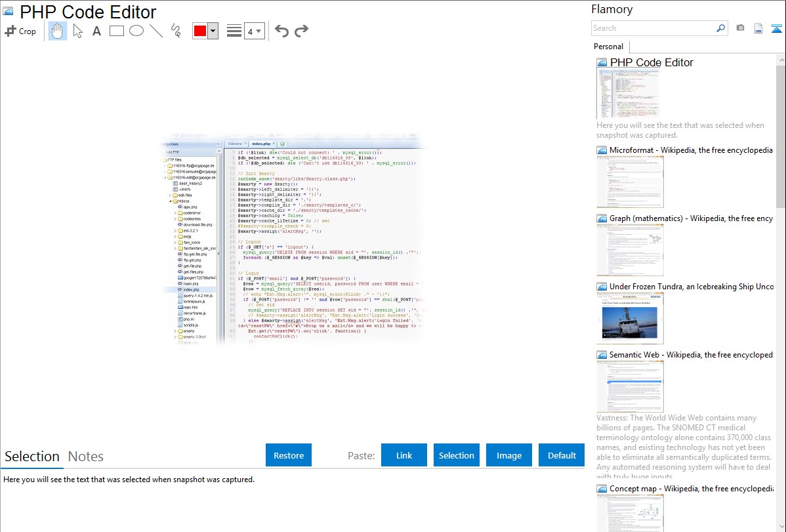Viewport: 786px width, 532px height.
Task: Click the app icon beside main PHP Code Editor heading
Action: point(9,11)
